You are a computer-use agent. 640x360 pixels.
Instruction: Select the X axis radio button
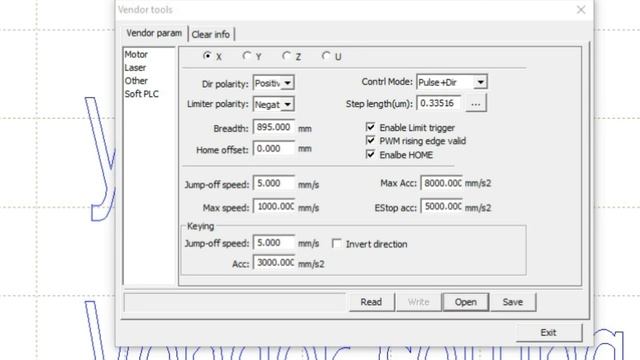click(x=207, y=56)
